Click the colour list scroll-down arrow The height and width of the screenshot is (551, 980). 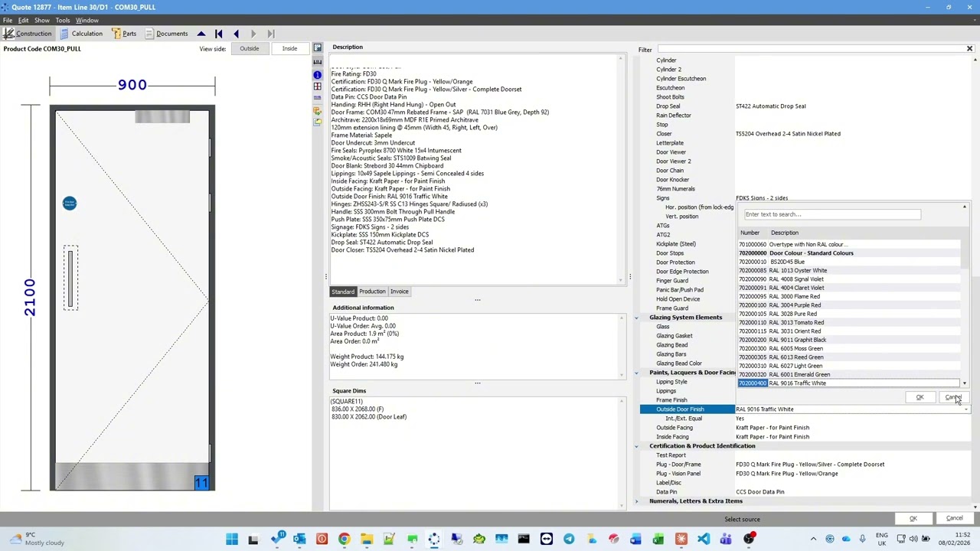tap(964, 383)
